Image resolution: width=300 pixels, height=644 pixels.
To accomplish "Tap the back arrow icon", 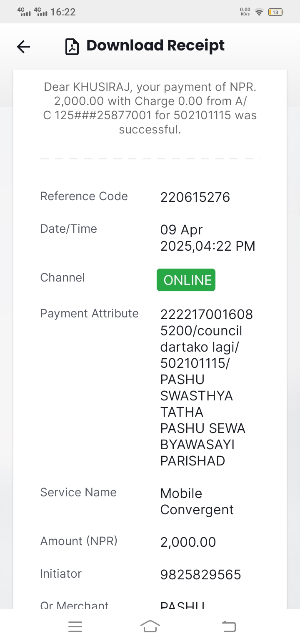I will tap(23, 47).
